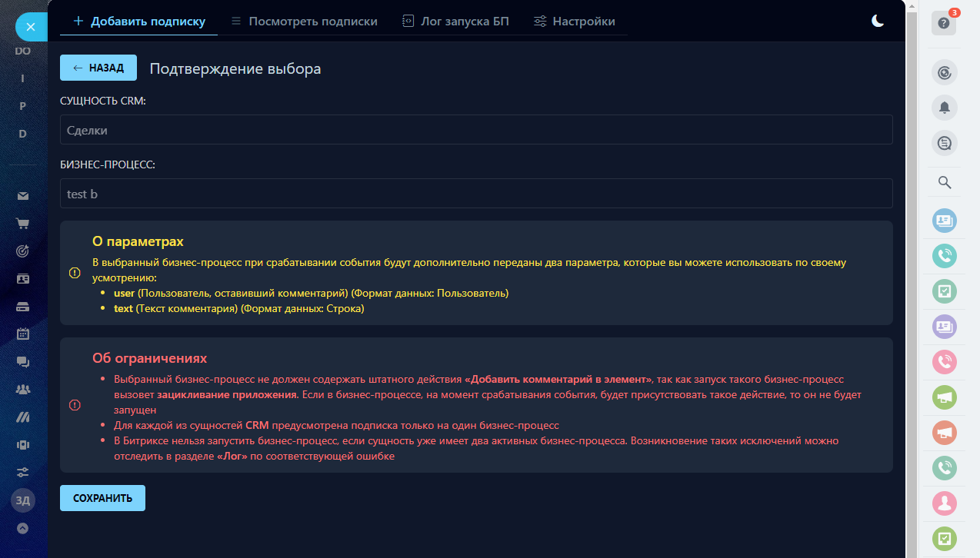This screenshot has height=558, width=980.
Task: Switch to the Посмотреть подписки tab
Action: pyautogui.click(x=305, y=22)
